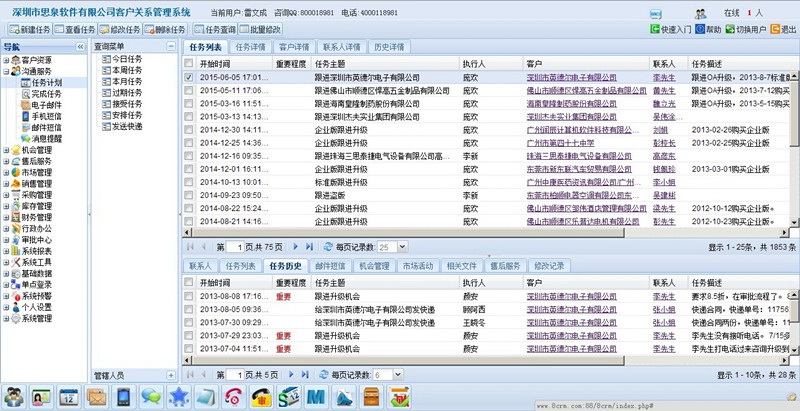800x411 pixels.
Task: Click 删除任务 delete task toolbar button
Action: pyautogui.click(x=165, y=30)
